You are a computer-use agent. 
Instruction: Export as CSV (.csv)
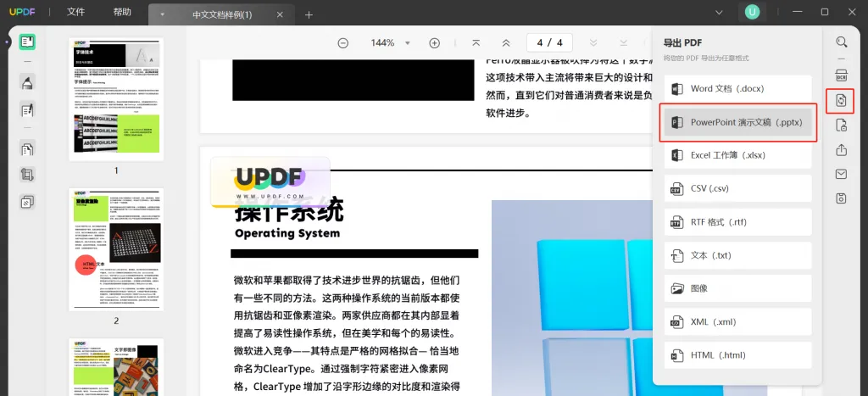738,189
